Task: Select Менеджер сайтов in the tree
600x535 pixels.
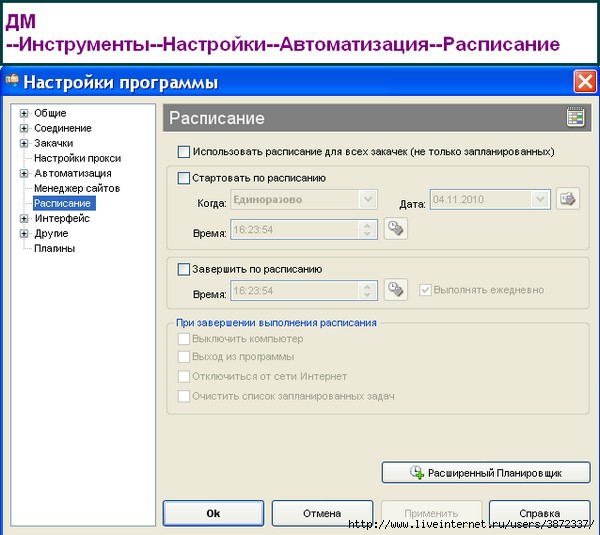Action: coord(77,188)
